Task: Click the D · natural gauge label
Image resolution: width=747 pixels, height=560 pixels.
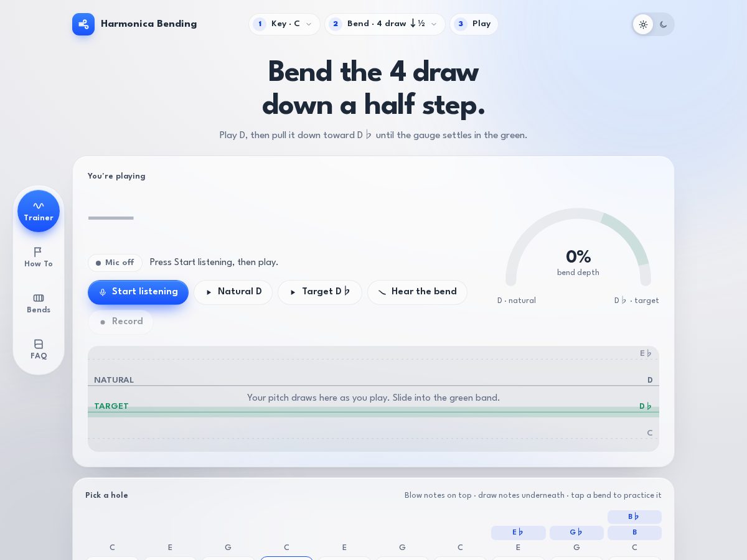Action: click(x=517, y=301)
